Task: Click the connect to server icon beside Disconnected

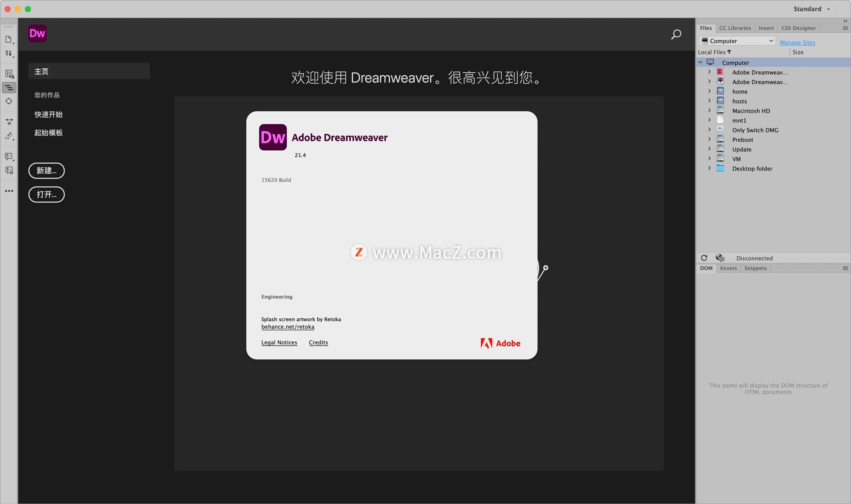Action: pyautogui.click(x=720, y=258)
